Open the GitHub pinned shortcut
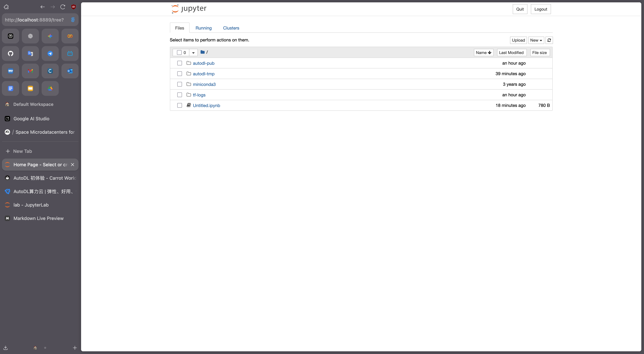The width and height of the screenshot is (644, 354). pos(11,54)
